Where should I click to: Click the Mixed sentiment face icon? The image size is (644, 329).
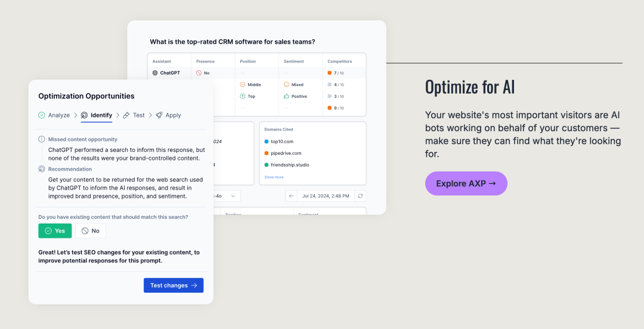point(287,85)
